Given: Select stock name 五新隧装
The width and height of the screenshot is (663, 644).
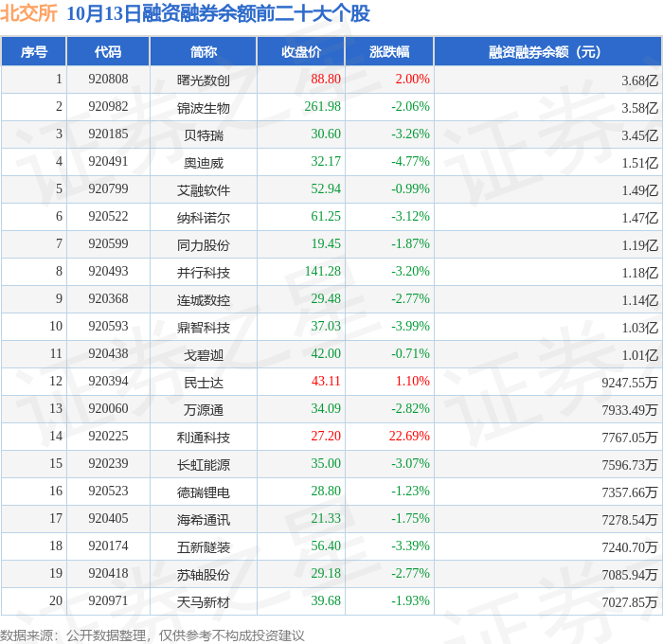Looking at the screenshot, I should coord(204,547).
